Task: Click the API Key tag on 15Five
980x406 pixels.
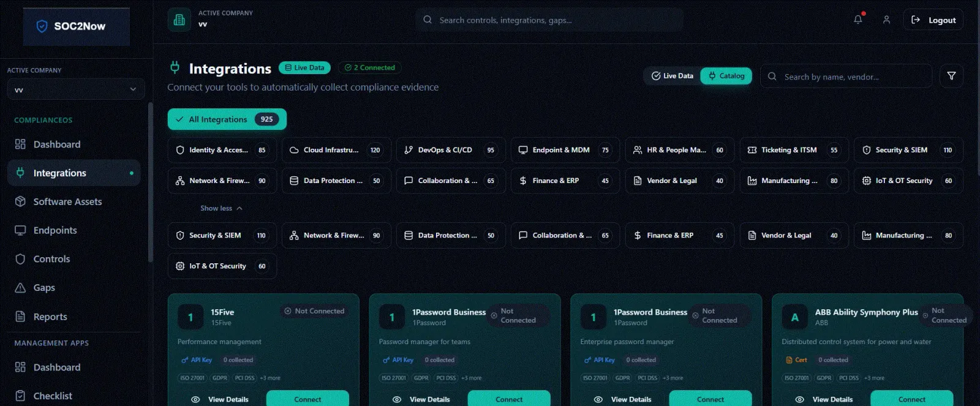Action: click(x=197, y=360)
